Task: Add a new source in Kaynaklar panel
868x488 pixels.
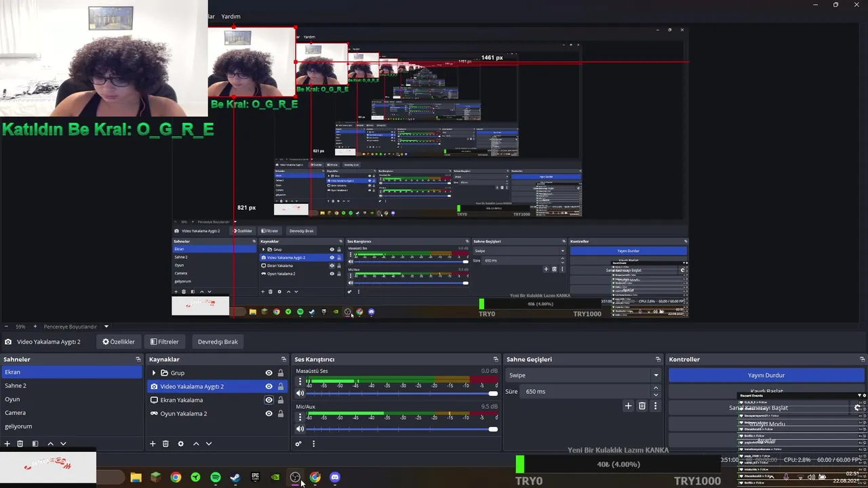Action: (x=153, y=443)
